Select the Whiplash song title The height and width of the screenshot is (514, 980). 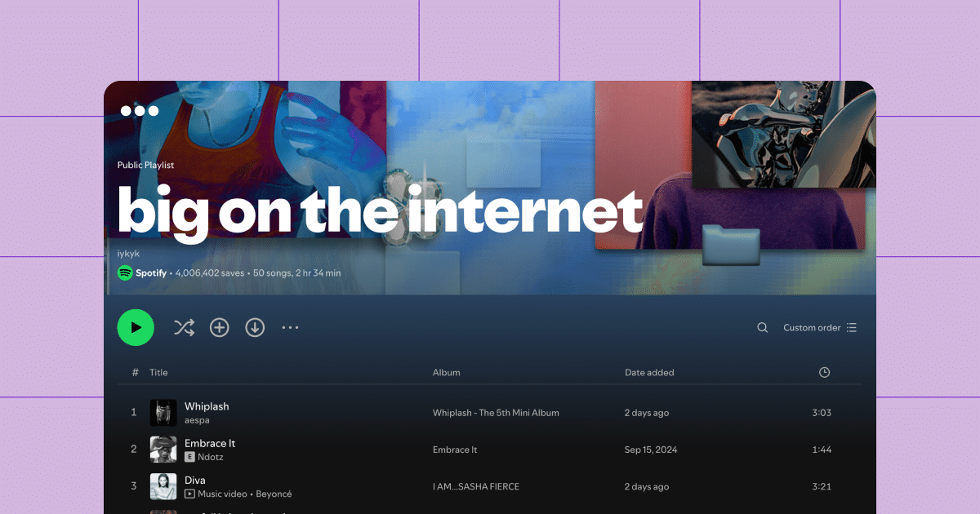click(x=207, y=406)
